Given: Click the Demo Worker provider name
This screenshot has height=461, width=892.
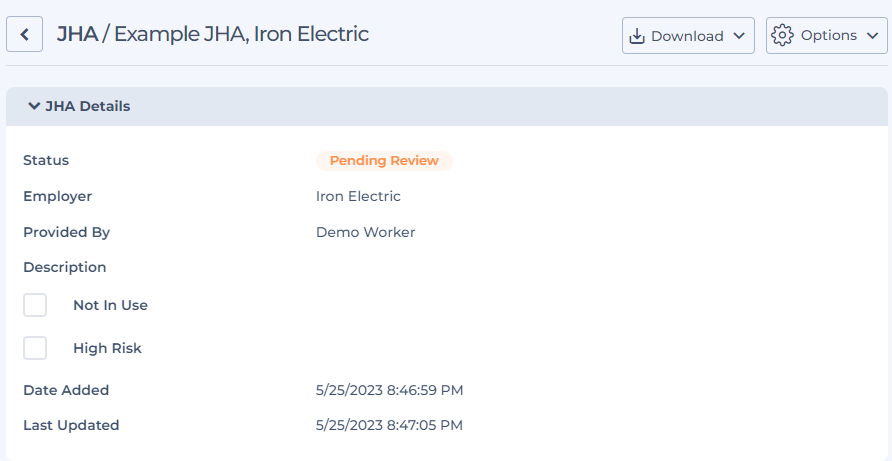Looking at the screenshot, I should (366, 232).
